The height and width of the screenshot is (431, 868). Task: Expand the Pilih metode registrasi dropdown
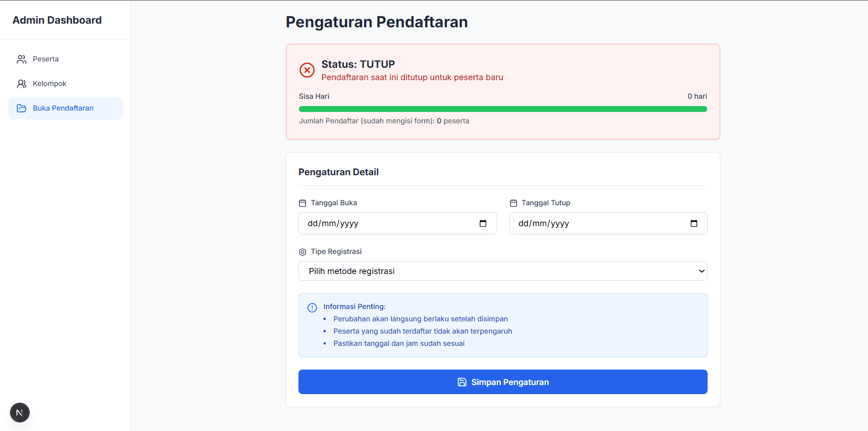pyautogui.click(x=503, y=271)
